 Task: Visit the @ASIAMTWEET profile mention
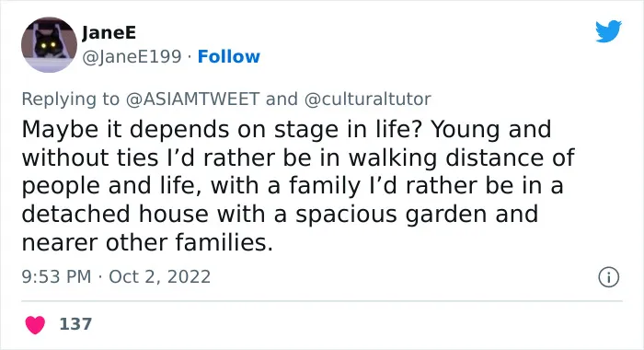click(192, 99)
